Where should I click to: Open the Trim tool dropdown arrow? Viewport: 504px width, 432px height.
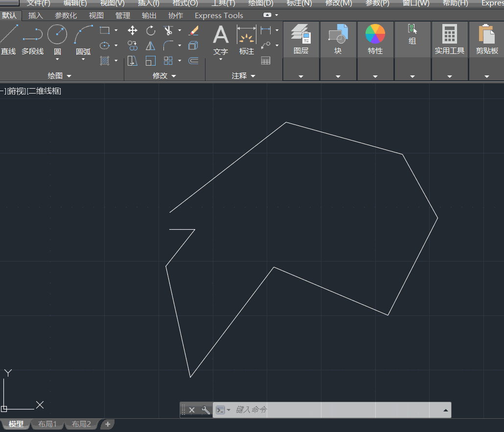click(180, 30)
